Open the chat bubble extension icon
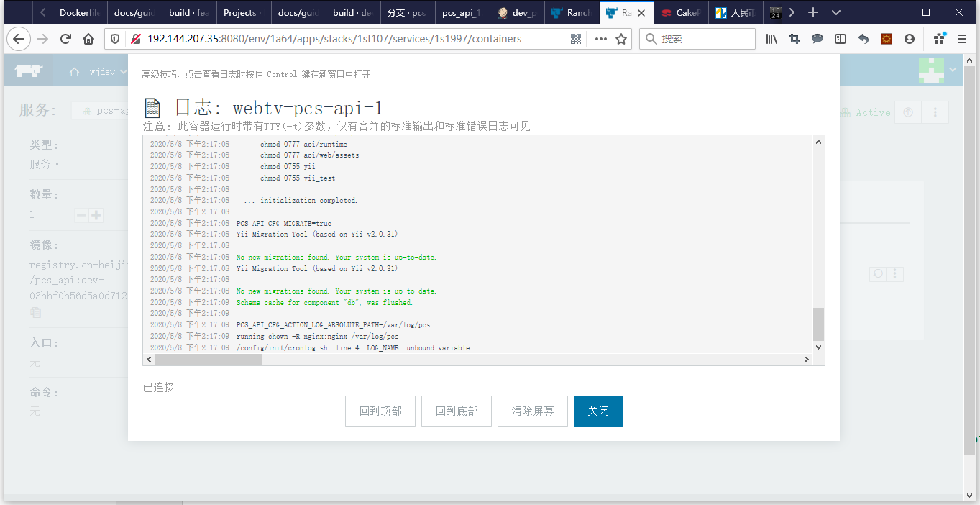 click(x=818, y=39)
